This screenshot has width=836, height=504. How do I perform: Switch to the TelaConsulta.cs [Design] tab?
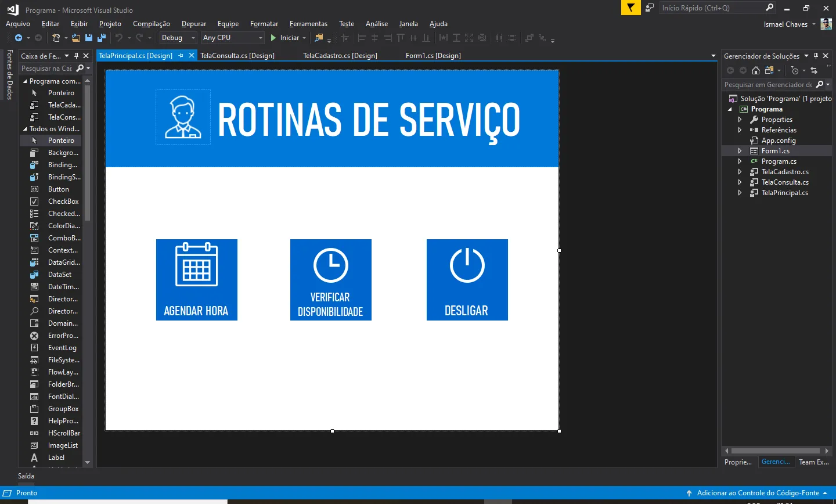pos(237,56)
